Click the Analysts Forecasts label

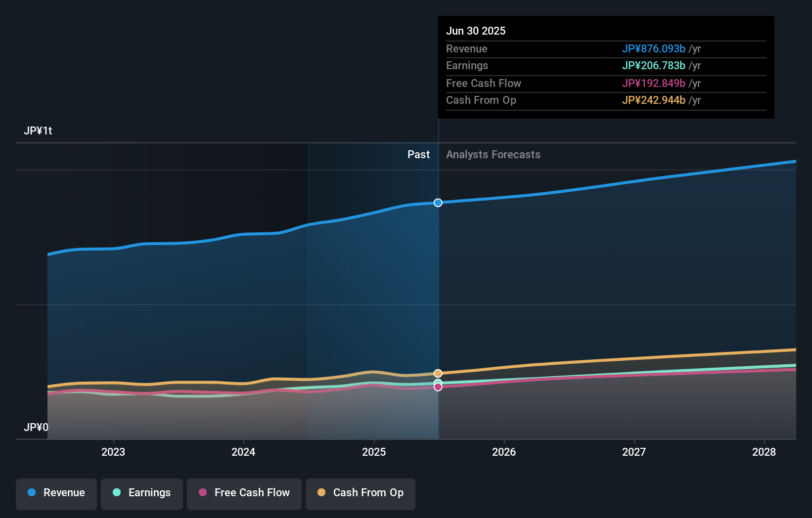click(x=493, y=154)
